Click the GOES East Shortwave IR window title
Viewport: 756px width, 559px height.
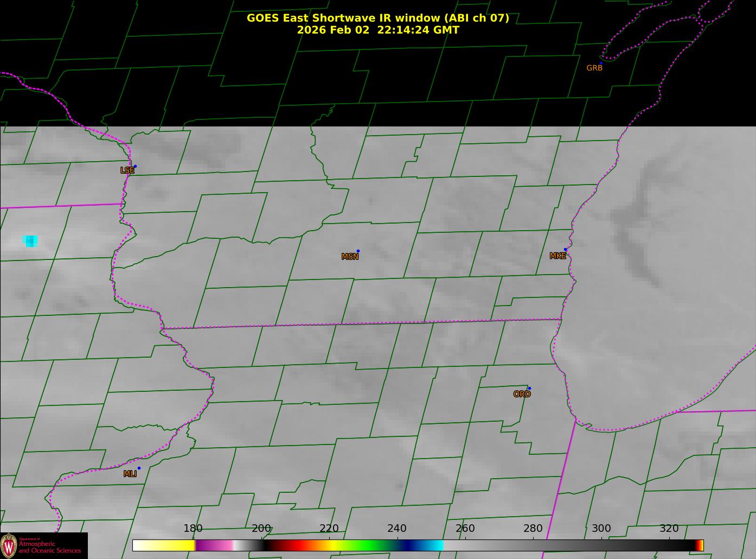click(377, 18)
